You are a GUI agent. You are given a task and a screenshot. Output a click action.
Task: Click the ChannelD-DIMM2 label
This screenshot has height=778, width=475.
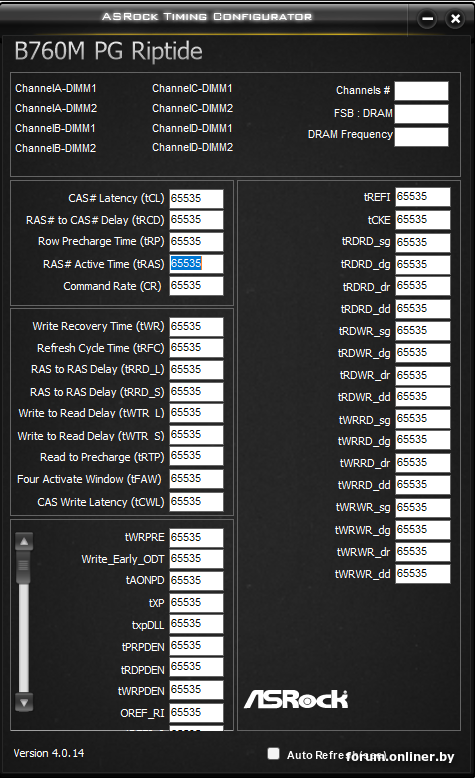tap(193, 147)
